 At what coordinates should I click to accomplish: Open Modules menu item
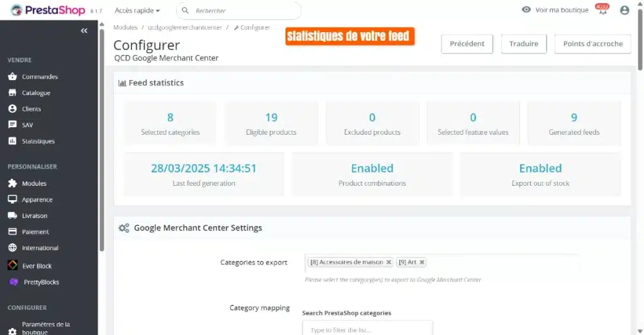(x=34, y=183)
